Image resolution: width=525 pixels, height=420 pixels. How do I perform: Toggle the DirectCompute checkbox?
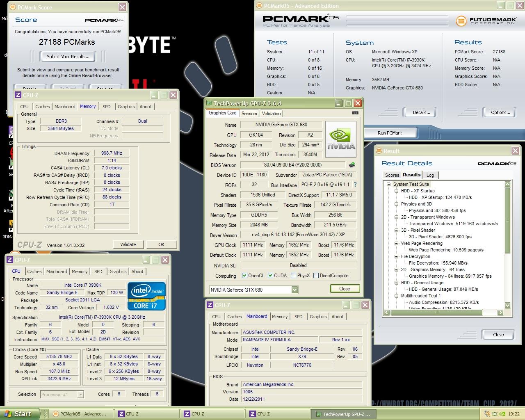click(316, 276)
